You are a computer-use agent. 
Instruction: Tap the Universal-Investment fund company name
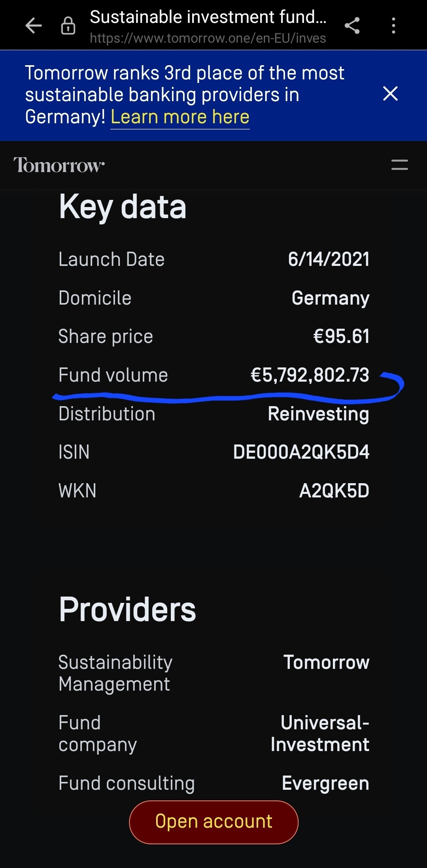click(x=320, y=734)
